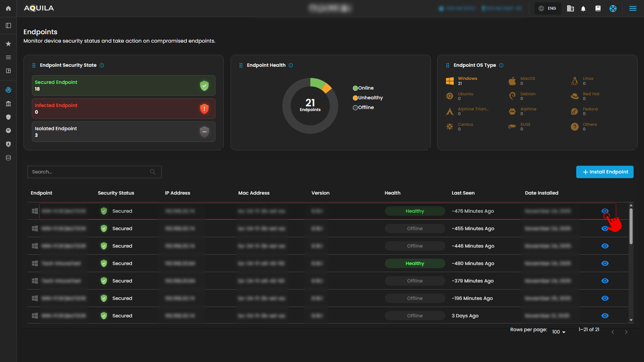The height and width of the screenshot is (362, 644).
Task: Click the Install Endpoint button
Action: (x=604, y=172)
